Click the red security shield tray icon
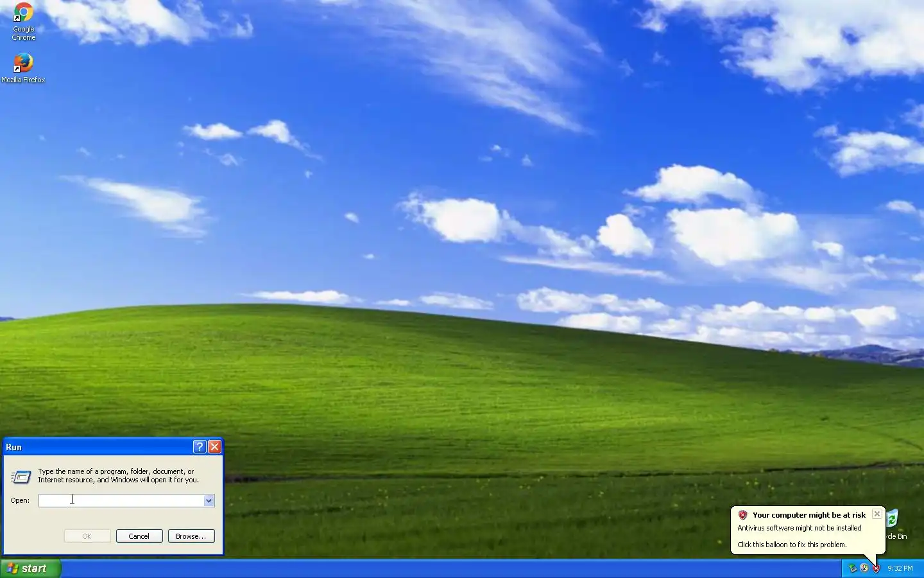 click(x=876, y=568)
